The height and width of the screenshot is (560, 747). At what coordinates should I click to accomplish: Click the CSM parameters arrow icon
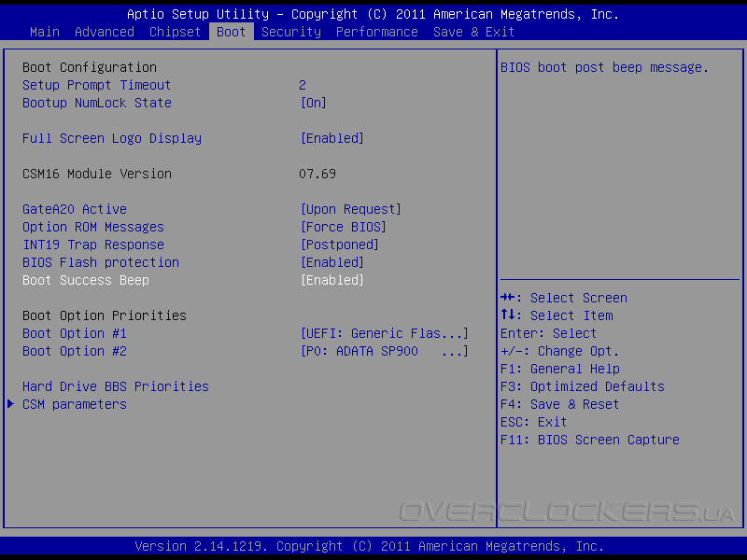pos(10,404)
